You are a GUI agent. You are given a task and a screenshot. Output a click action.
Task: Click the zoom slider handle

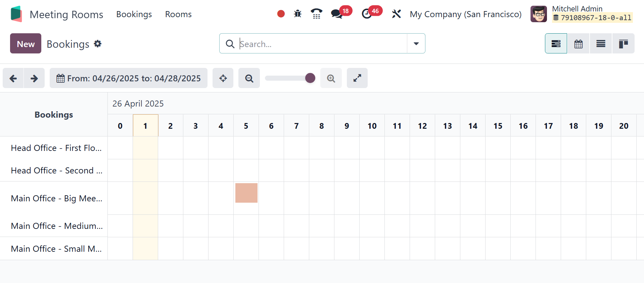310,78
